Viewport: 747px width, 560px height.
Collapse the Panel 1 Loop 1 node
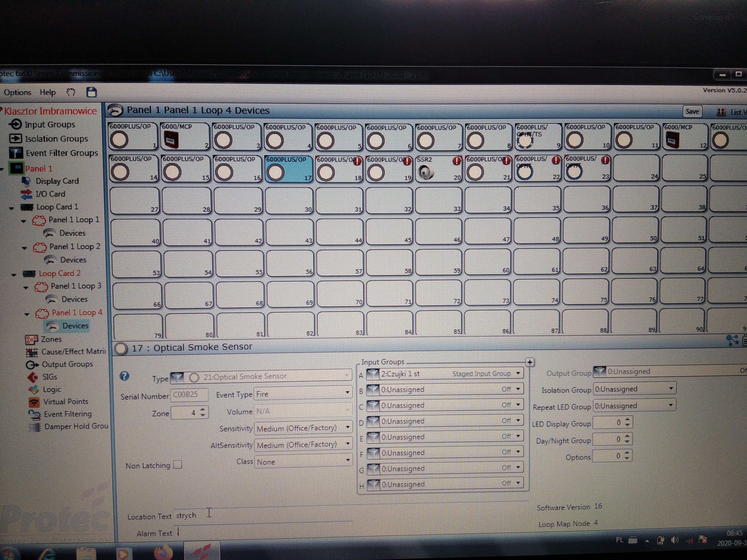click(x=24, y=221)
